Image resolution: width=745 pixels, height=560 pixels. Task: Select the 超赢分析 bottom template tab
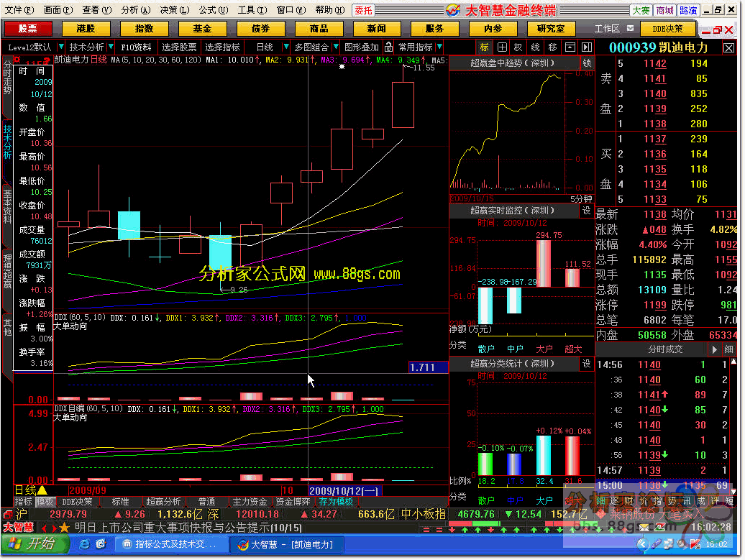click(x=163, y=502)
